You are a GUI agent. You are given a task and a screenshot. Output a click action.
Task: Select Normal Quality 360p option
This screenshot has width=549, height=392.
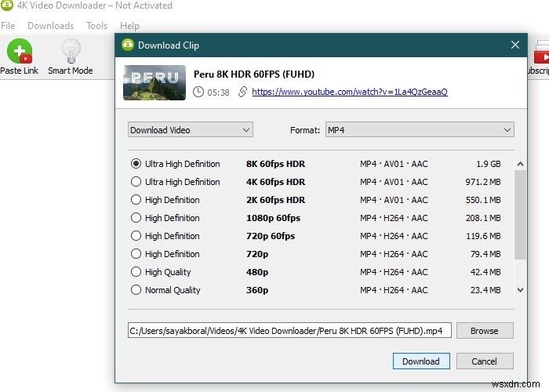coord(136,290)
